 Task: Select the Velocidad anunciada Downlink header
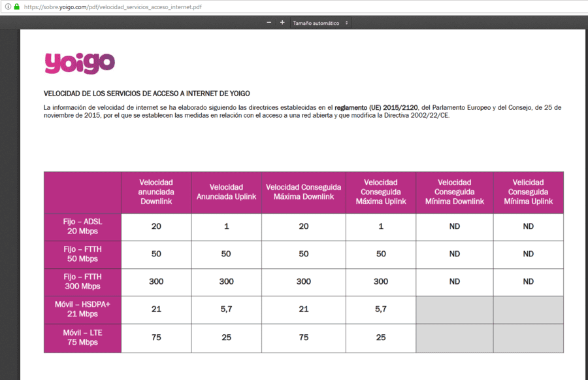point(156,192)
